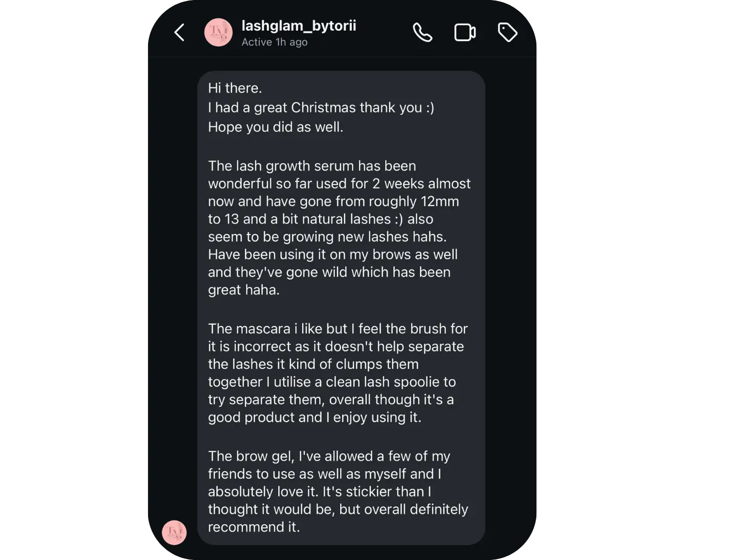The height and width of the screenshot is (560, 730).
Task: Click the 'Hope you did as well.' line
Action: (x=276, y=127)
